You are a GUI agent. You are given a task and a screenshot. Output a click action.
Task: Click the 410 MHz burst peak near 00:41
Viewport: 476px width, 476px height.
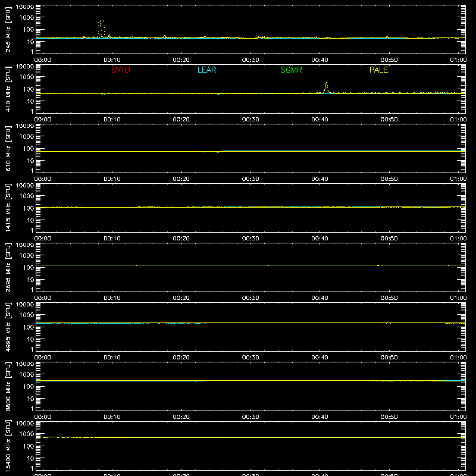326,87
